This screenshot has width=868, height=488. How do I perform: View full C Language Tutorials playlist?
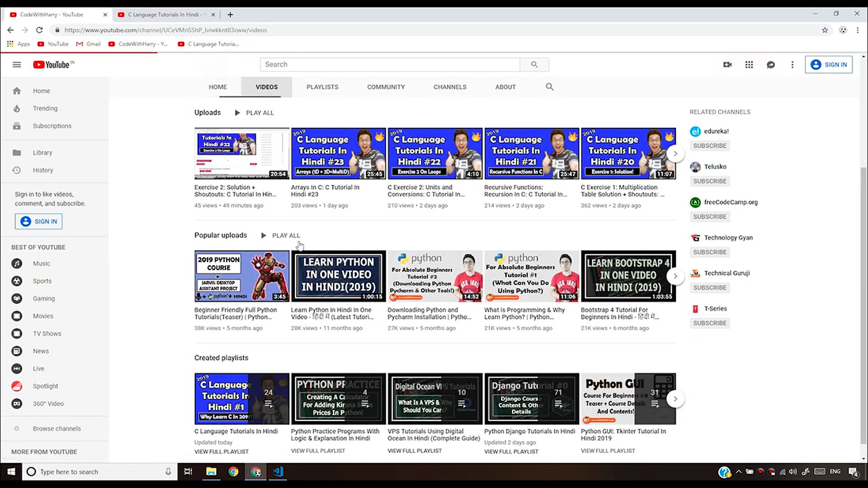(x=222, y=451)
